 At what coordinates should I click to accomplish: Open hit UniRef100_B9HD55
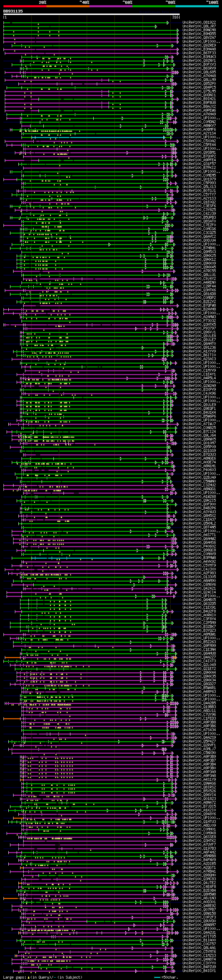[x=199, y=34]
